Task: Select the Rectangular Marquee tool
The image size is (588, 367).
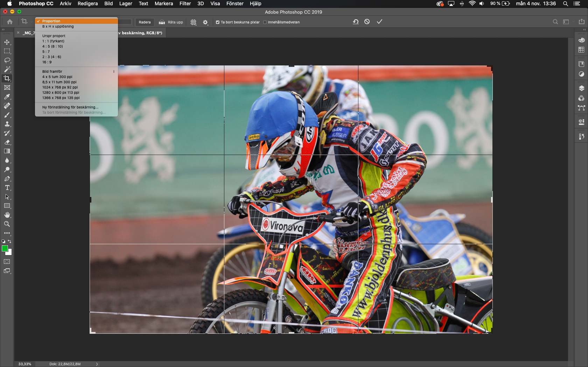Action: [7, 51]
